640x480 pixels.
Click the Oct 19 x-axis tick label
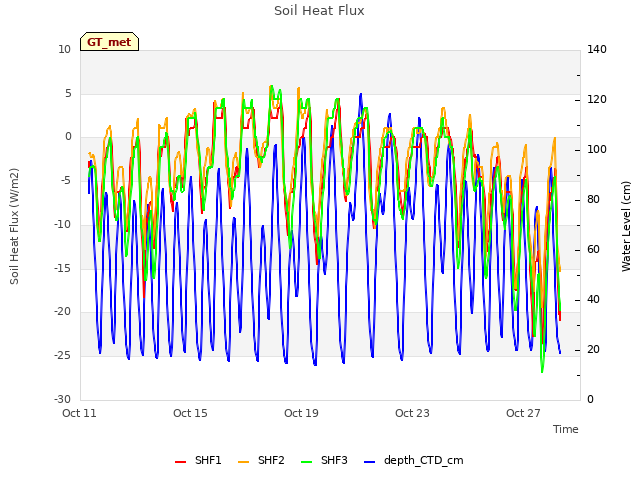click(301, 413)
